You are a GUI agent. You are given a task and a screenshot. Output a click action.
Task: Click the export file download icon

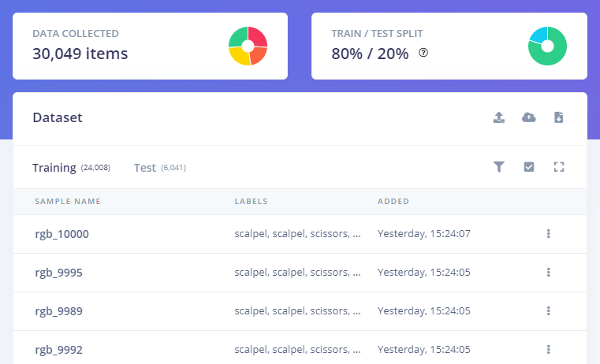coord(559,117)
